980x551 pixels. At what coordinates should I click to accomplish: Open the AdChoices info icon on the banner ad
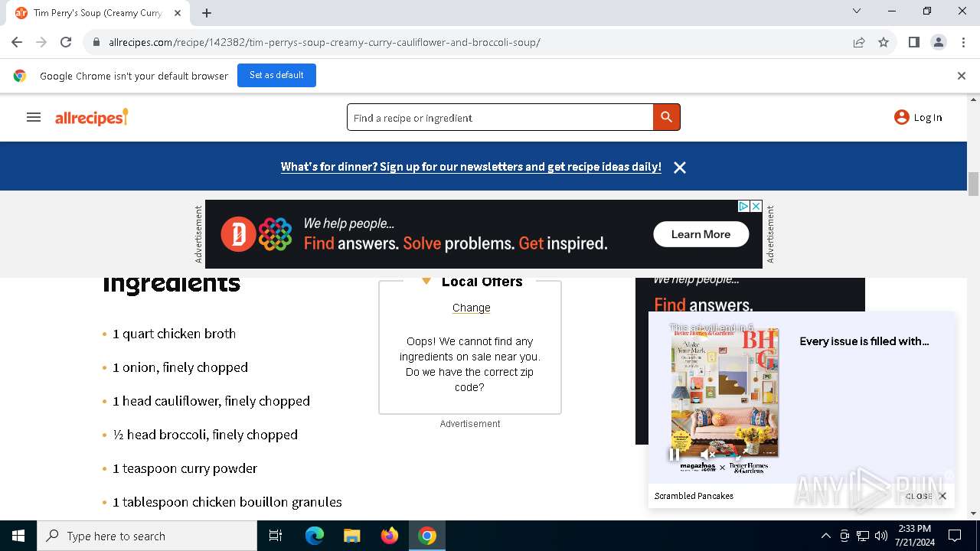(743, 207)
